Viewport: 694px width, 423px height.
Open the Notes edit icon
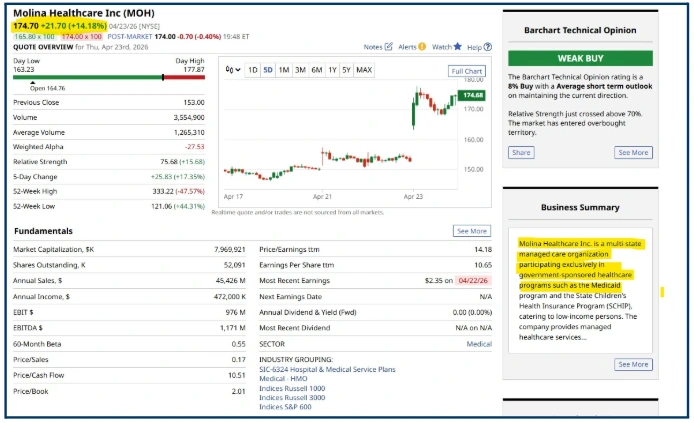coord(389,46)
